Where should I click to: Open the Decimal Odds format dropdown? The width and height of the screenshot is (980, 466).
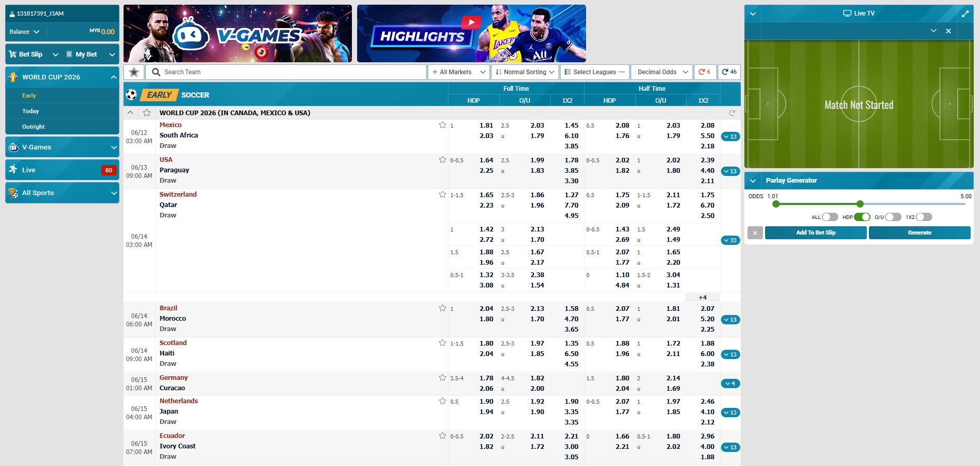pyautogui.click(x=662, y=72)
